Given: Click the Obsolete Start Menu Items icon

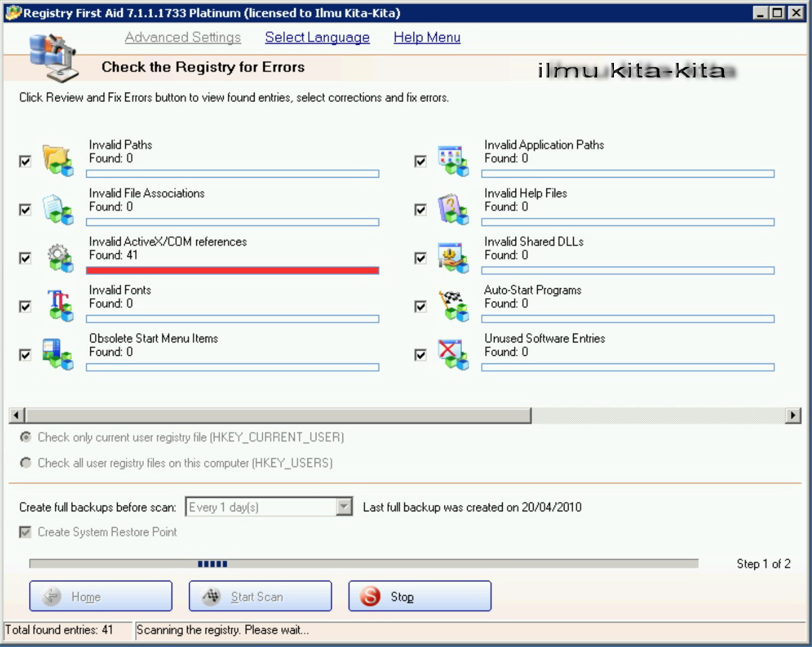Looking at the screenshot, I should coord(58,354).
